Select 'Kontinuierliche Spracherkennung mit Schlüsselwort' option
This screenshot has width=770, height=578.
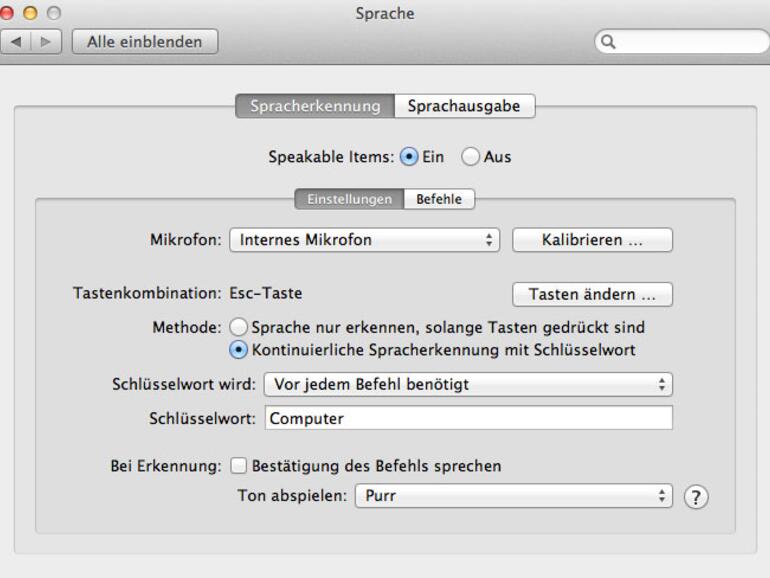pyautogui.click(x=238, y=350)
